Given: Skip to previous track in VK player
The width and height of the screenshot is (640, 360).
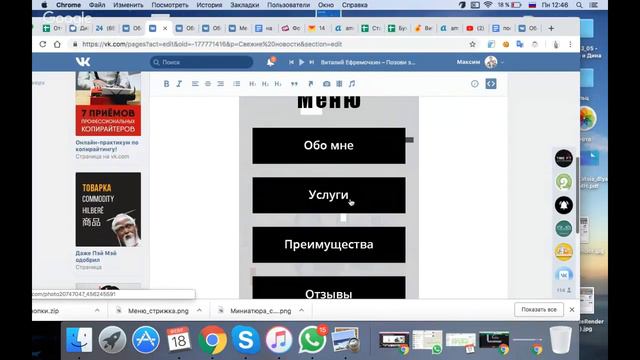Looking at the screenshot, I should coord(291,62).
